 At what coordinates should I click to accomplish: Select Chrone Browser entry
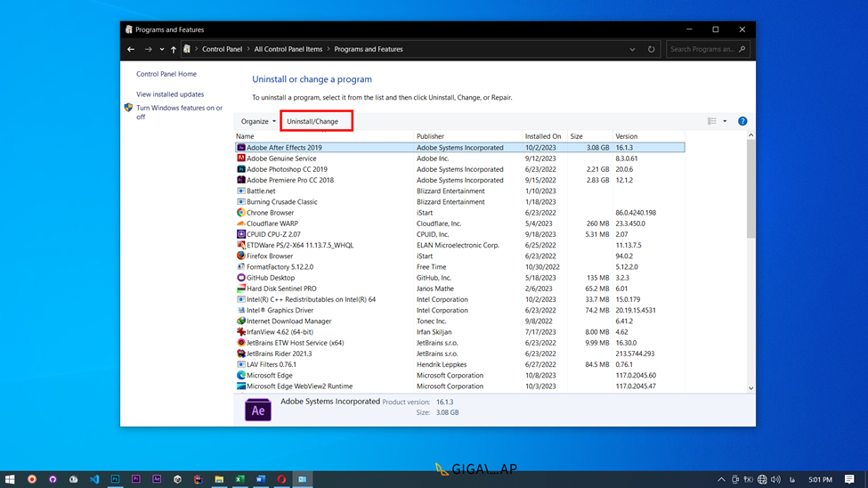[270, 213]
